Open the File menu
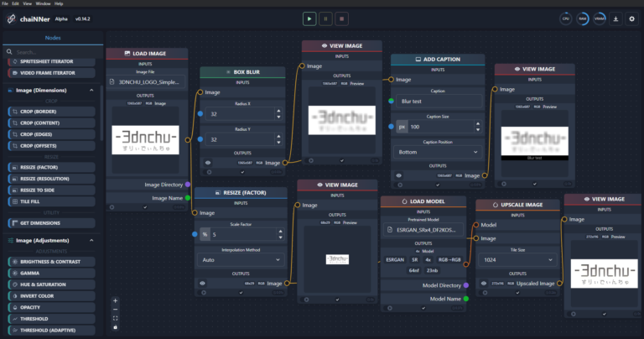Image resolution: width=644 pixels, height=339 pixels. [5, 3]
